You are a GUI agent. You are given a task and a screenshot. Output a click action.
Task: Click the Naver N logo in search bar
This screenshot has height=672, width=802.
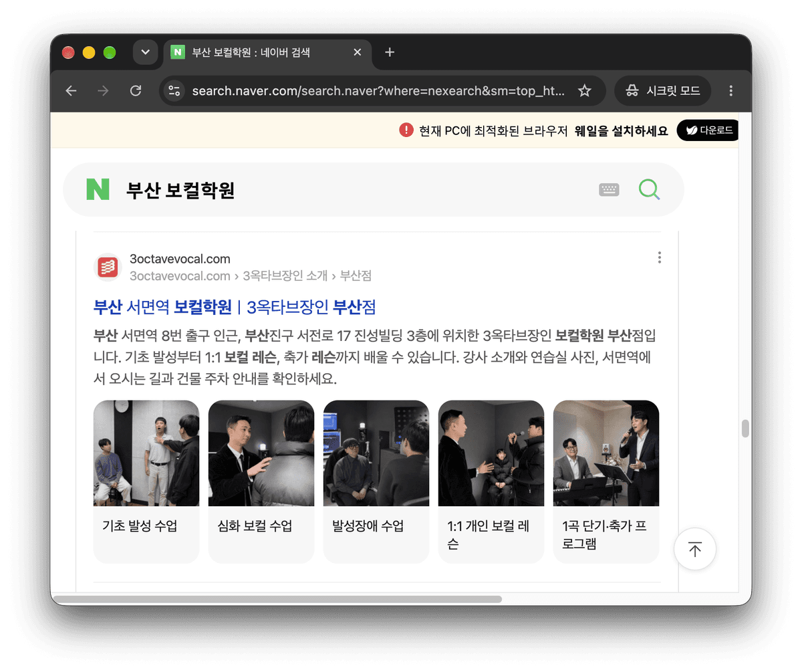[x=98, y=189]
